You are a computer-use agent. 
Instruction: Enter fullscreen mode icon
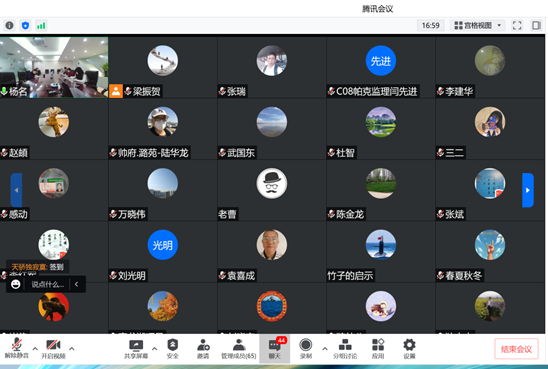[517, 26]
